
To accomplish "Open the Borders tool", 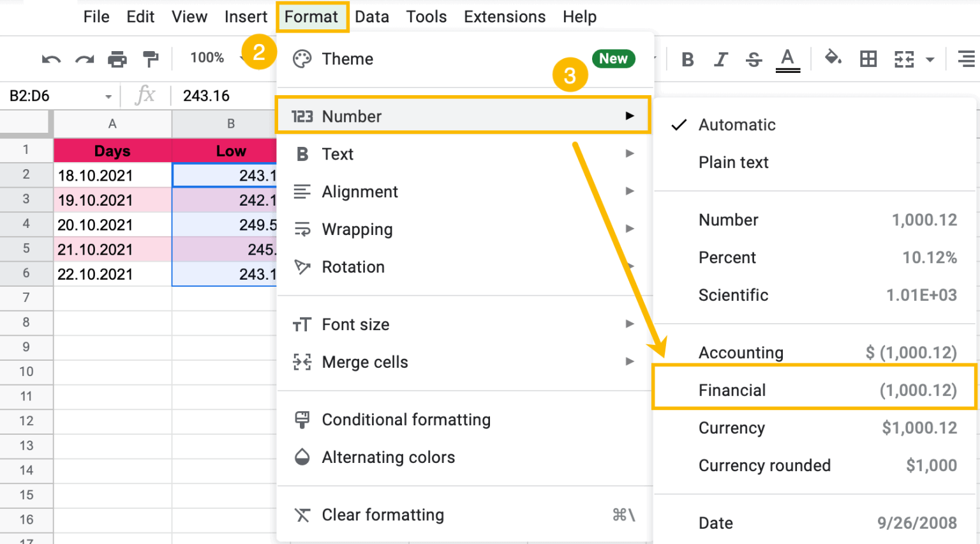I will click(868, 59).
